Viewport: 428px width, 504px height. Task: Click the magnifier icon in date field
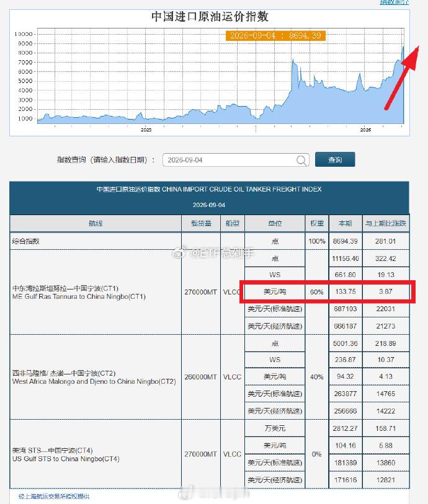point(301,160)
